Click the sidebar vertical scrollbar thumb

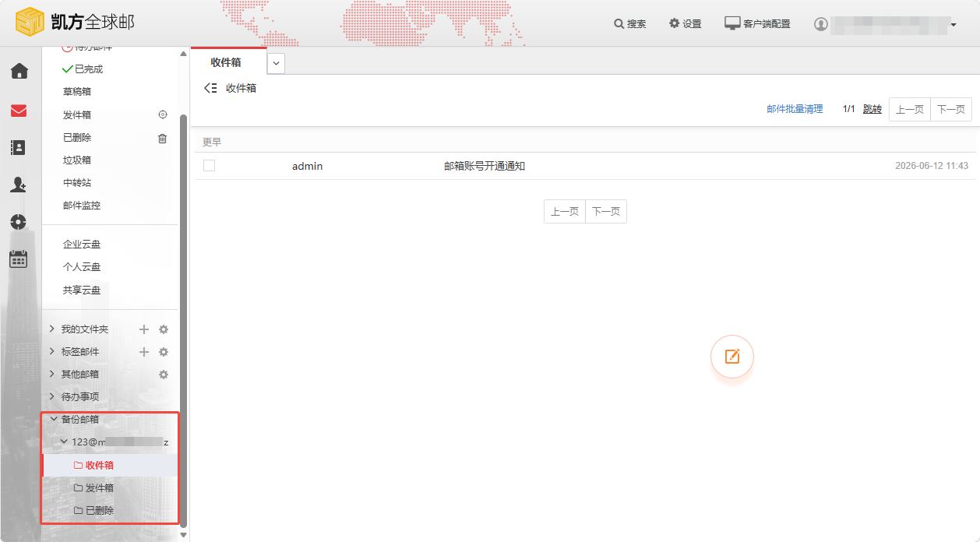(184, 319)
